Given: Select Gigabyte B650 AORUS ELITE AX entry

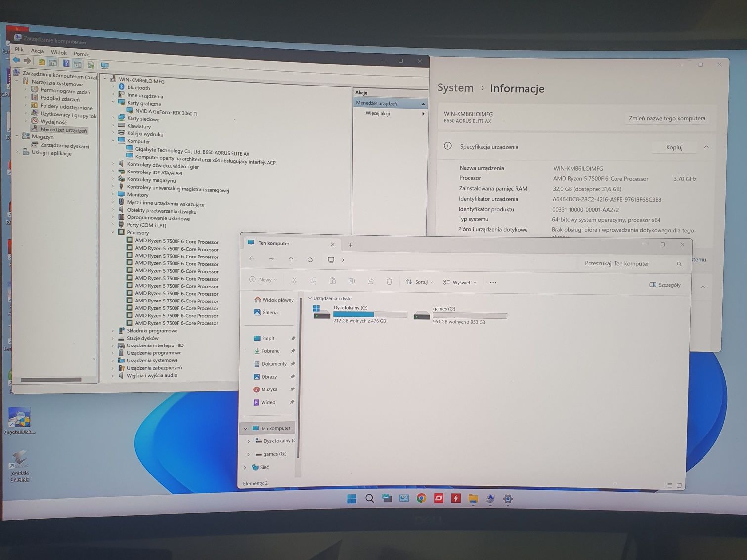Looking at the screenshot, I should click(x=192, y=151).
